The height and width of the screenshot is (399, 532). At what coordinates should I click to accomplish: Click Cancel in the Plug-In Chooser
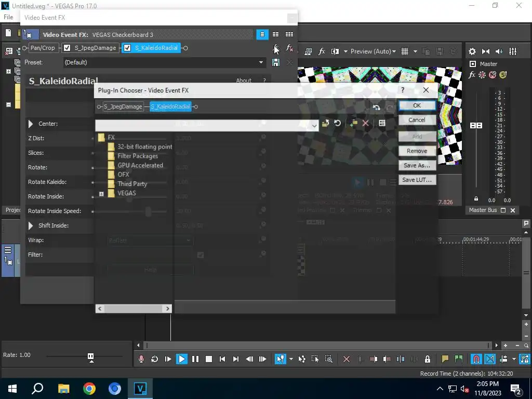point(417,120)
